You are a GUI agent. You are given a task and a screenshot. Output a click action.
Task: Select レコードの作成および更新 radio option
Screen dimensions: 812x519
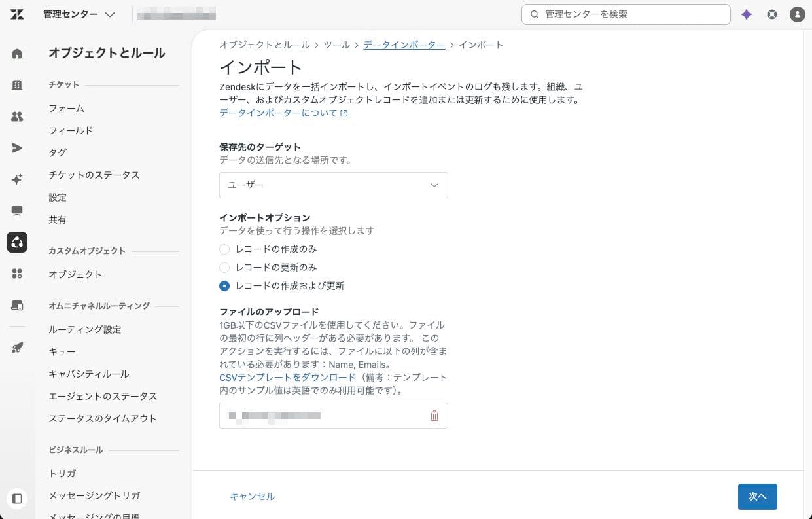tap(224, 286)
